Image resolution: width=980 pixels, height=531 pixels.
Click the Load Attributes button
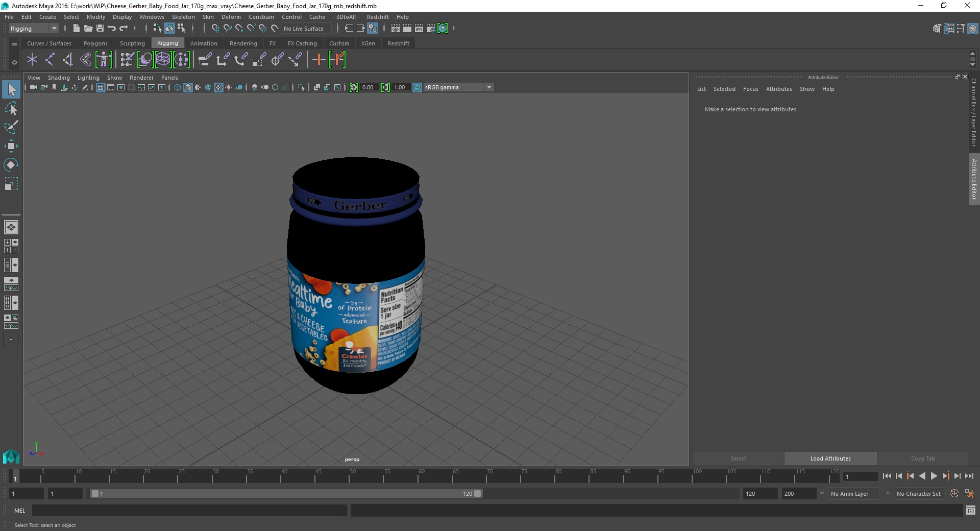830,458
